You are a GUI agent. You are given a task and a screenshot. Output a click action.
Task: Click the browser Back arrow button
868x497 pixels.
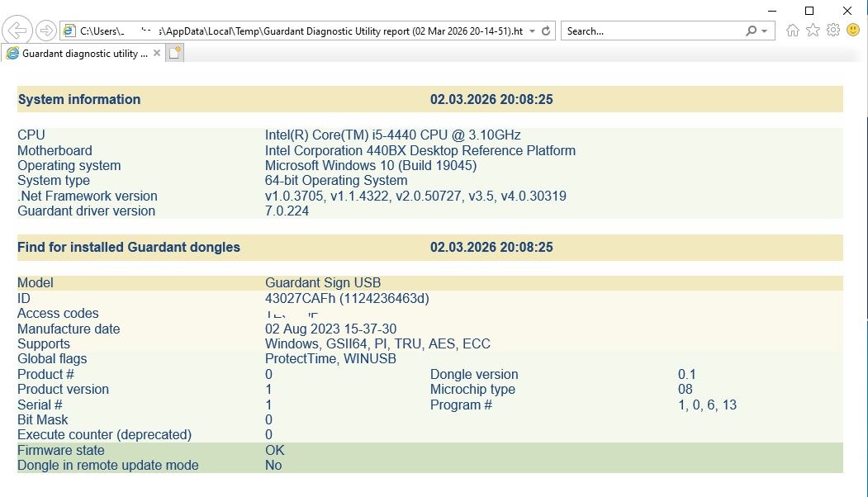pos(17,31)
